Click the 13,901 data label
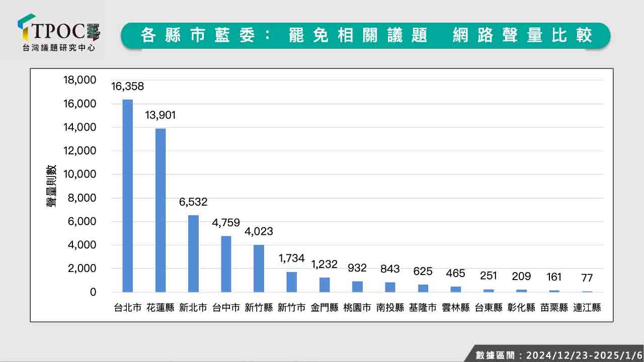 (x=160, y=116)
